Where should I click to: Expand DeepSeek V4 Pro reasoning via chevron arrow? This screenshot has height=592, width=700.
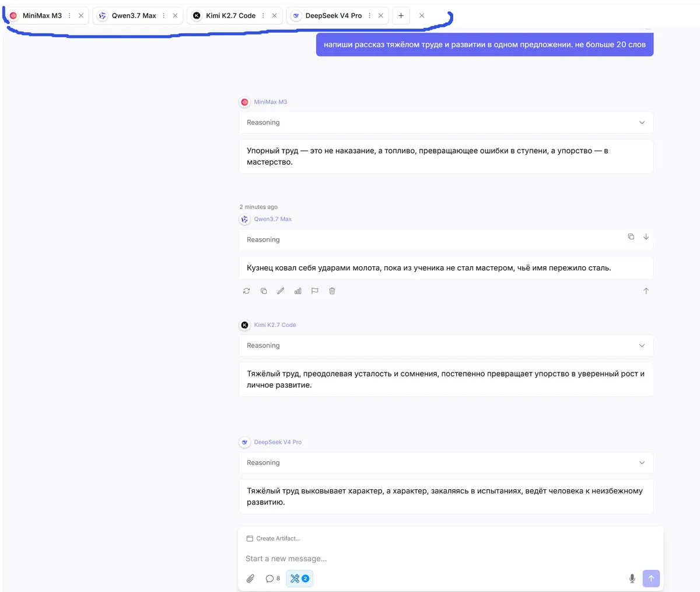(x=642, y=463)
